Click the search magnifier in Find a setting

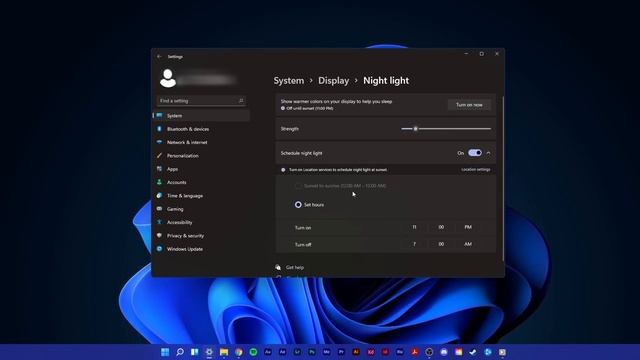point(241,100)
